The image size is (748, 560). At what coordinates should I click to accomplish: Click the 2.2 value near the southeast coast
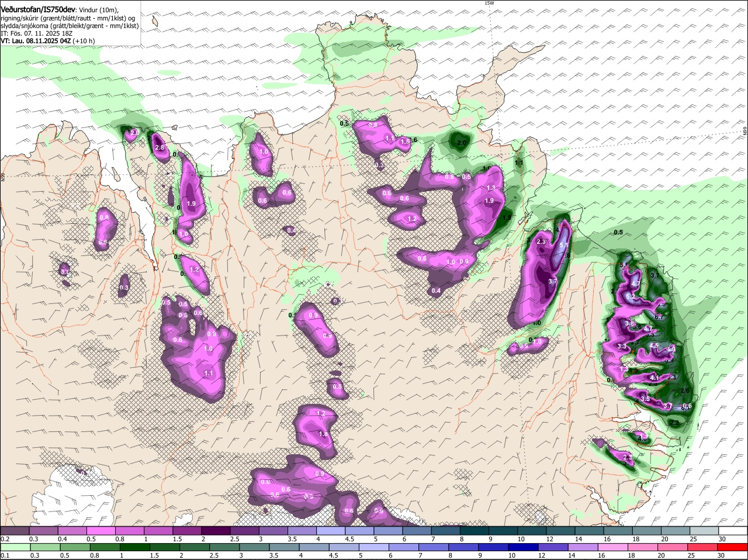coord(673,423)
